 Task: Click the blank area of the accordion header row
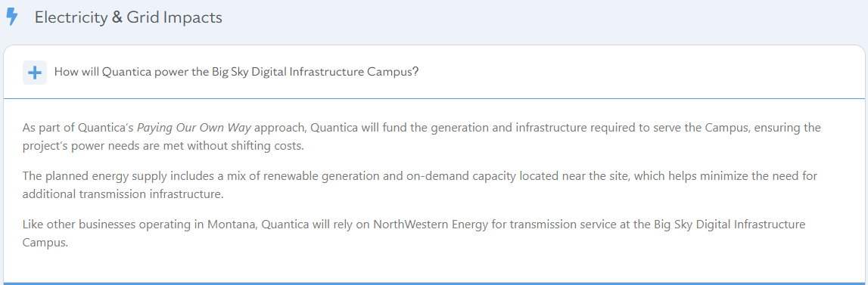[636, 73]
